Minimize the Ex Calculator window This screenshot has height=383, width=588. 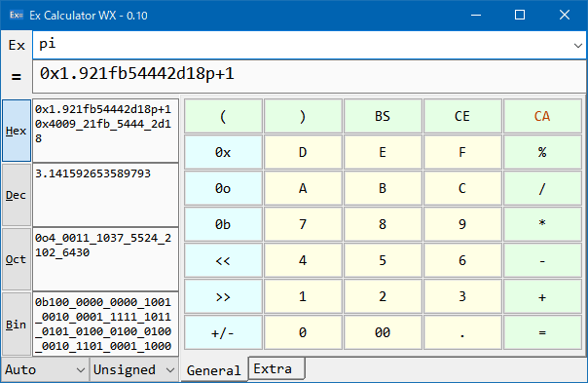tap(476, 15)
